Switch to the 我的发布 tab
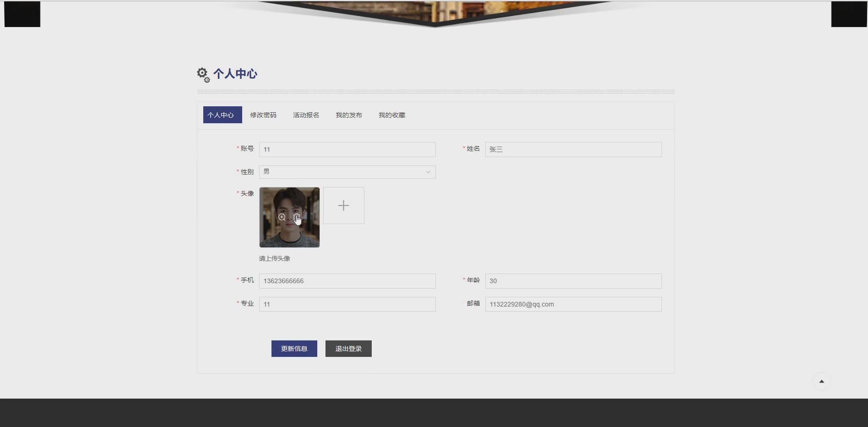This screenshot has height=427, width=868. 348,115
